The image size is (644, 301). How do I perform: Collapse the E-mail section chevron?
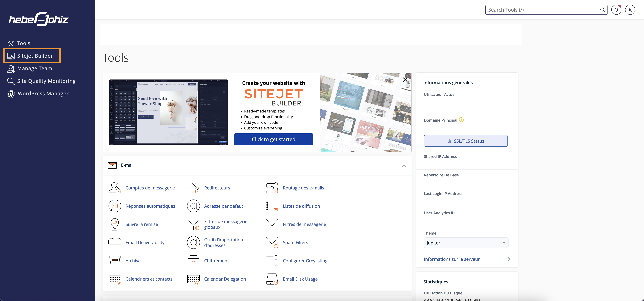point(403,166)
